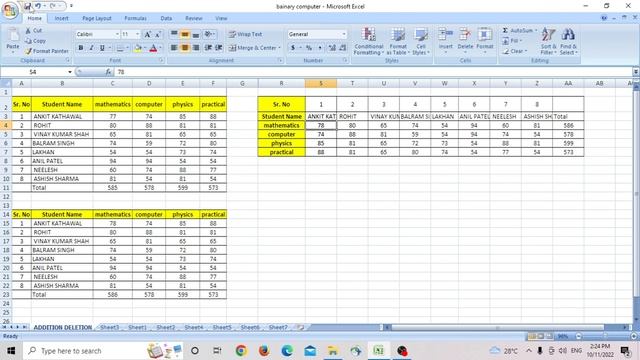Copy the selected cell
Screen dimensions: 640x360
tap(35, 41)
